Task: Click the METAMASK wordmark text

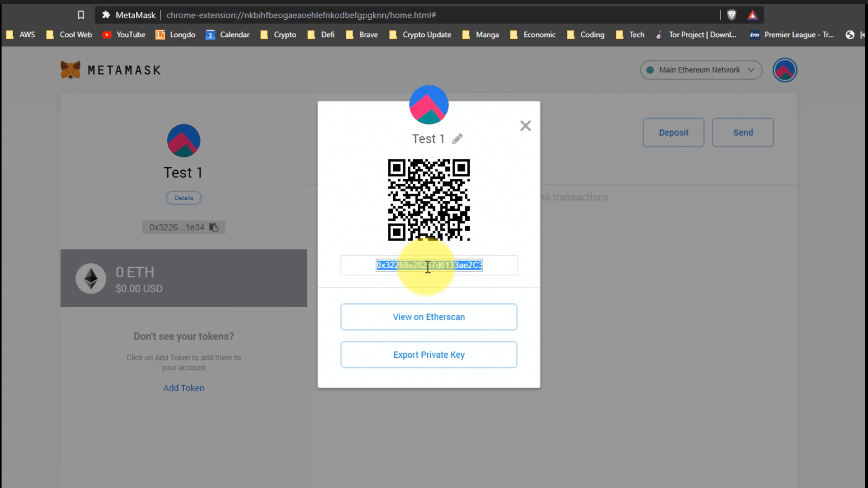Action: click(x=124, y=70)
